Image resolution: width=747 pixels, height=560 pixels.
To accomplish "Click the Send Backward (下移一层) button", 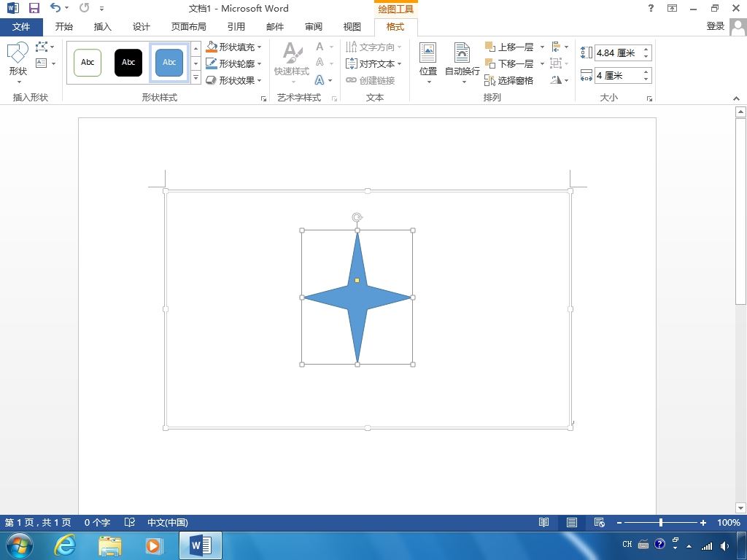I will 510,63.
